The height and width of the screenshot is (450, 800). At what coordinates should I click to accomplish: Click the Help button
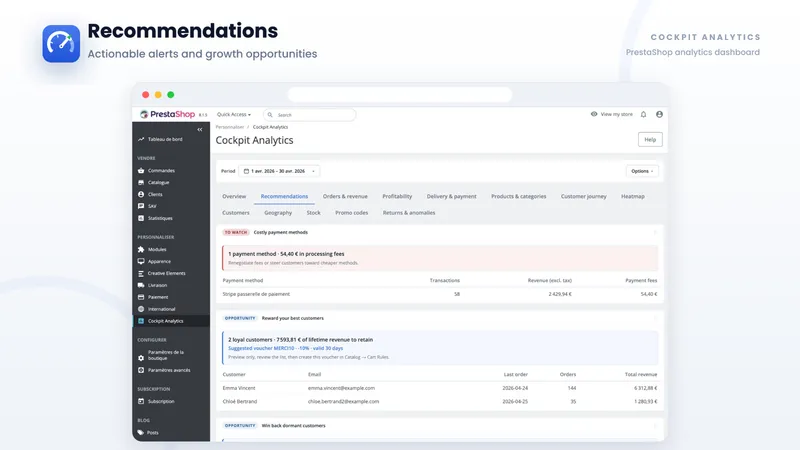coord(650,139)
